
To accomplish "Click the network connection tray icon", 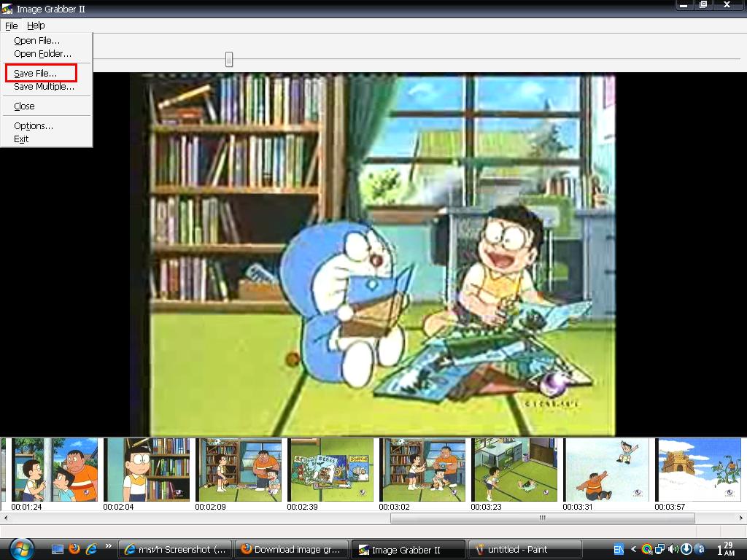I will (x=659, y=549).
